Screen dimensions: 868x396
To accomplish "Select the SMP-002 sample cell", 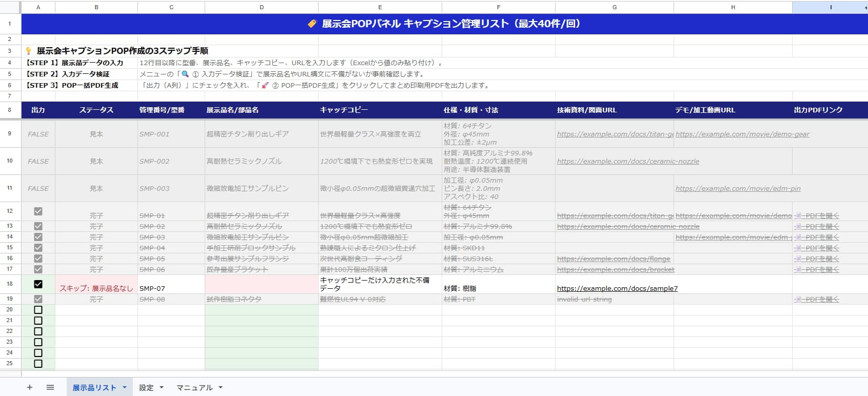I will click(x=171, y=161).
